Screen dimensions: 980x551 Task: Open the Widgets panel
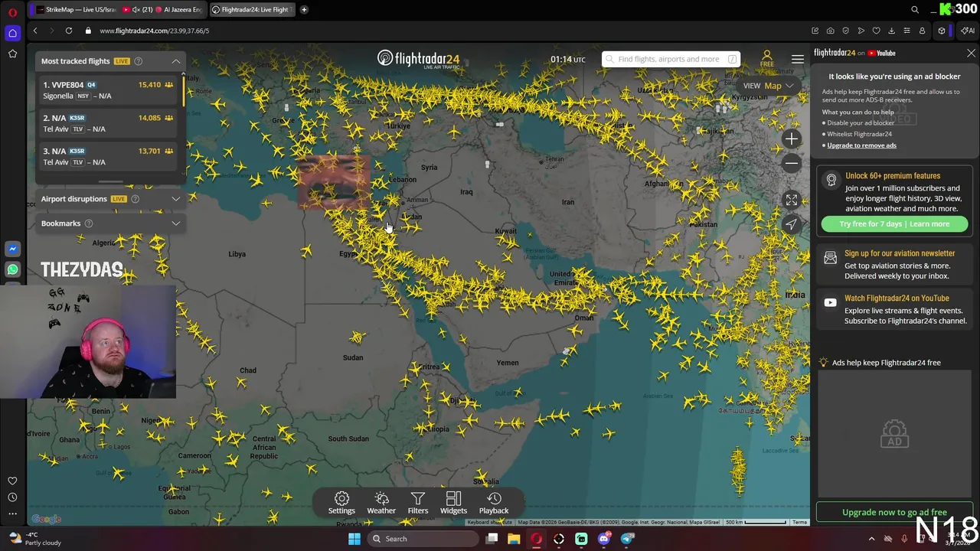pyautogui.click(x=453, y=503)
